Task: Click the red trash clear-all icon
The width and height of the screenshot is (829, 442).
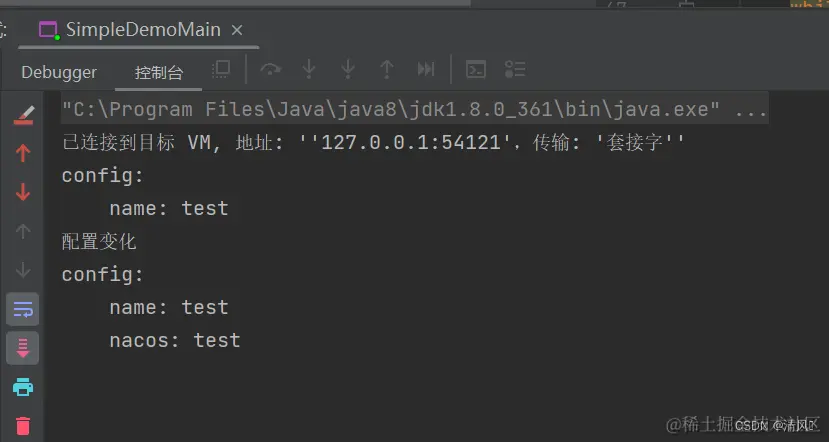Action: tap(23, 425)
